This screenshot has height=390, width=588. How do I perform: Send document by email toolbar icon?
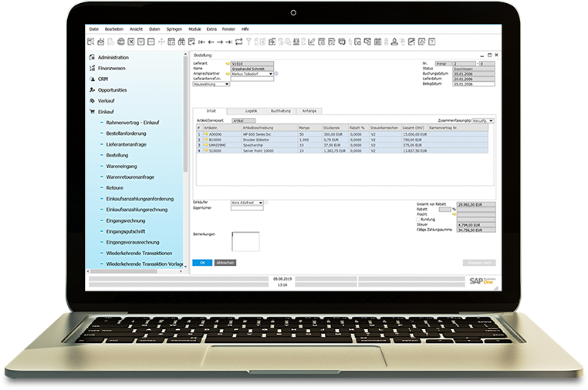101,42
